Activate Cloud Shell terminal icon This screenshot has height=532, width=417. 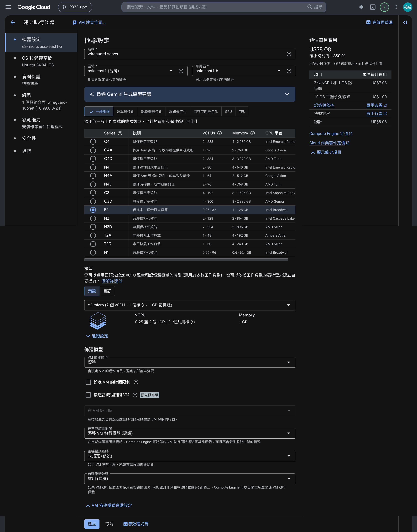coord(373,7)
